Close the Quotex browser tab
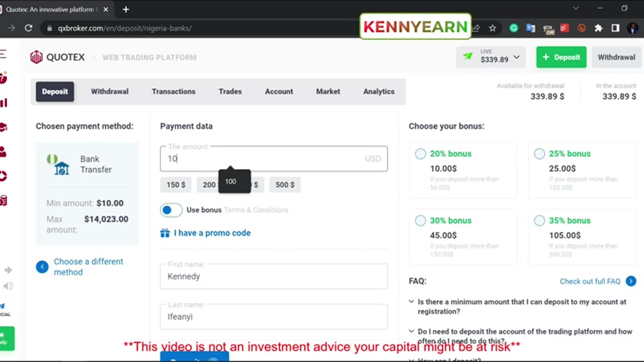644x362 pixels. (x=106, y=9)
